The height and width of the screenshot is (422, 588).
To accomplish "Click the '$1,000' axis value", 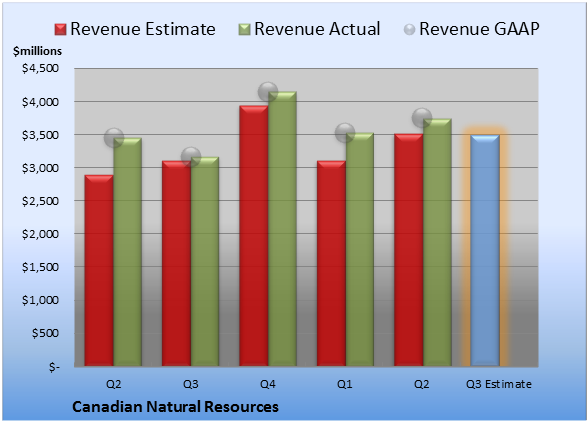I will point(40,300).
